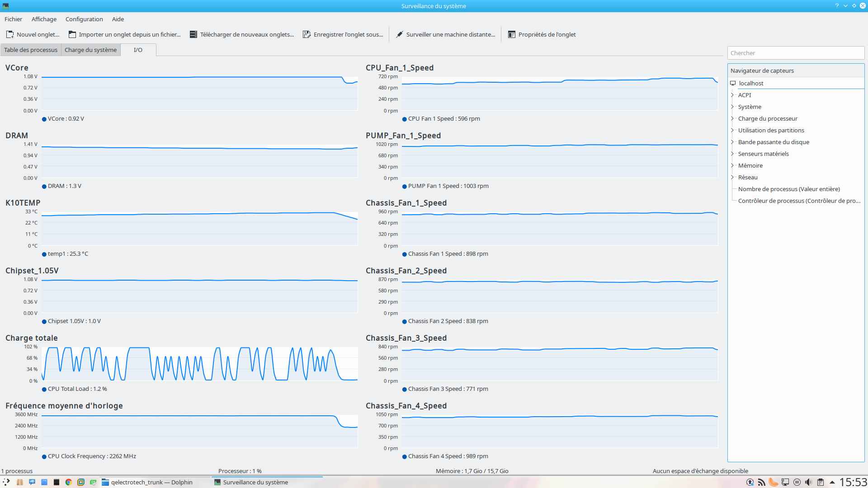The image size is (868, 488).
Task: Click the yellow square launcher in taskbar
Action: pyautogui.click(x=81, y=482)
